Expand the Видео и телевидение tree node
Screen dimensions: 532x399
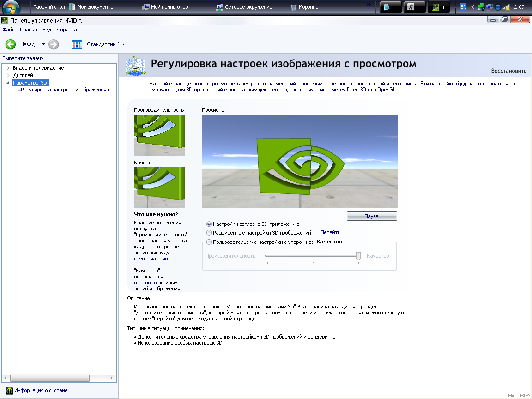click(x=8, y=68)
